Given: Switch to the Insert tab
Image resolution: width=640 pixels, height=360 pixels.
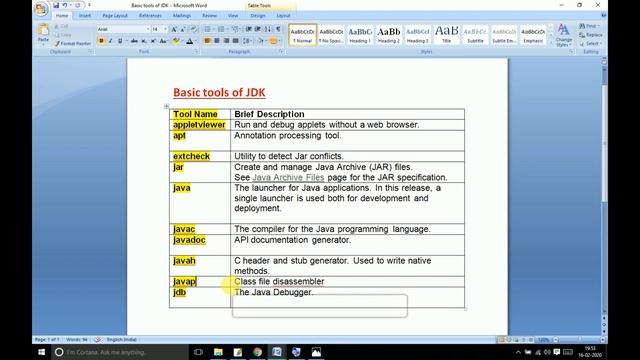Looking at the screenshot, I should 85,16.
